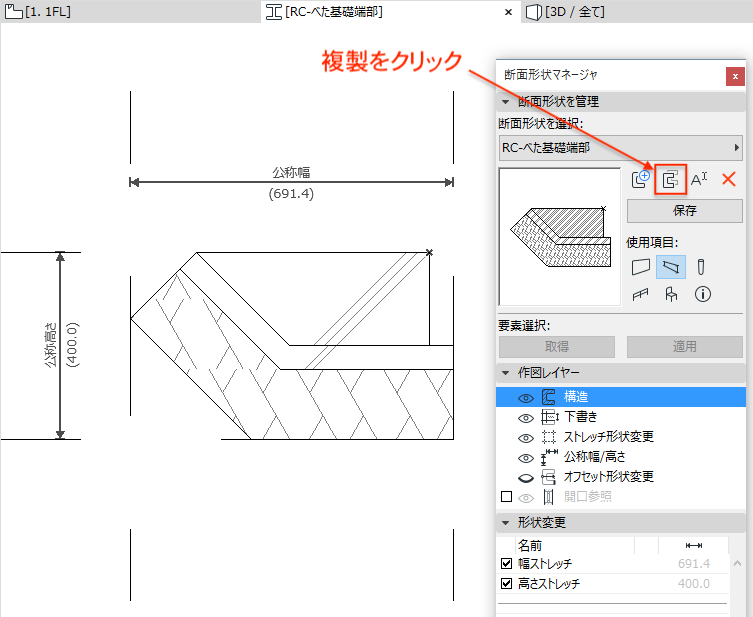Screen dimensions: 753x617
Task: Select the beam usage icon
Action: pyautogui.click(x=671, y=266)
